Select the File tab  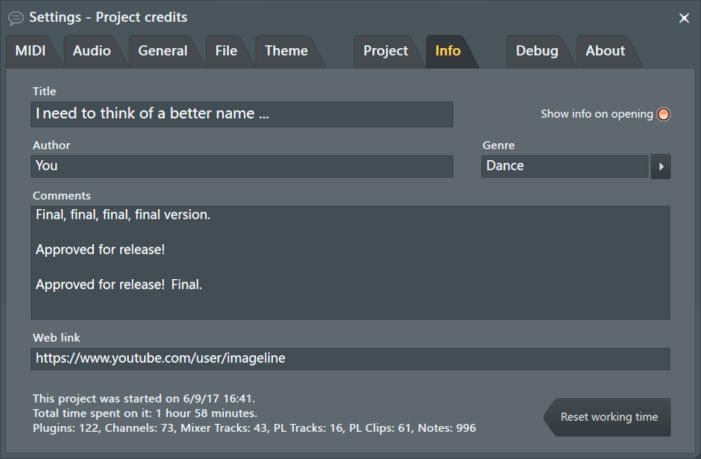point(226,51)
